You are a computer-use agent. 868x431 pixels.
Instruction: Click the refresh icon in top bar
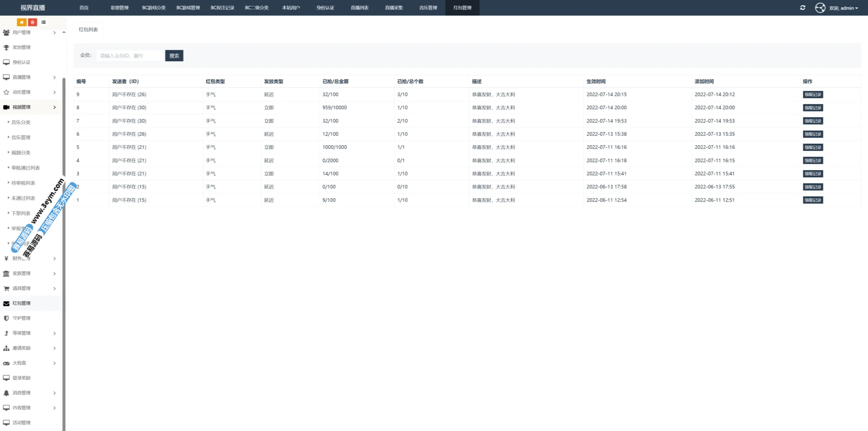click(x=802, y=8)
